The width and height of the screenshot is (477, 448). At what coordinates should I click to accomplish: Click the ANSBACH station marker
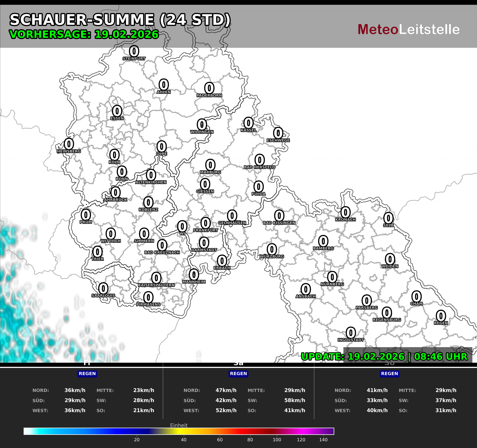[306, 289]
